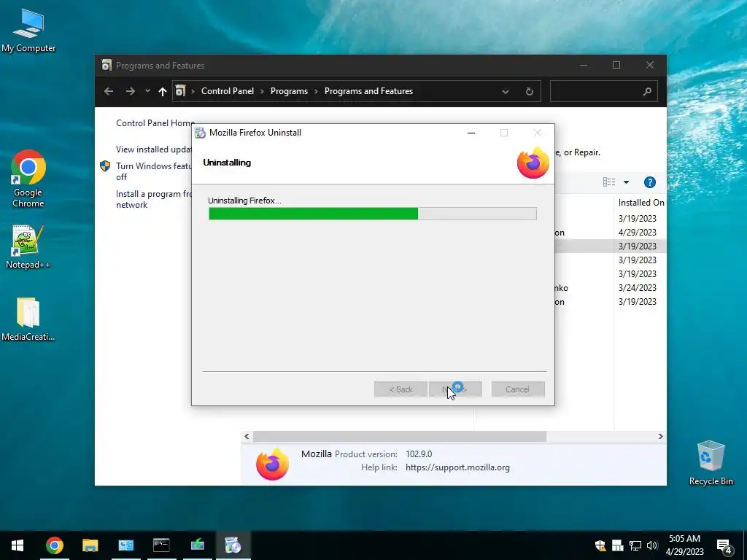Viewport: 747px width, 560px height.
Task: Open My Computer desktop icon
Action: click(x=28, y=31)
